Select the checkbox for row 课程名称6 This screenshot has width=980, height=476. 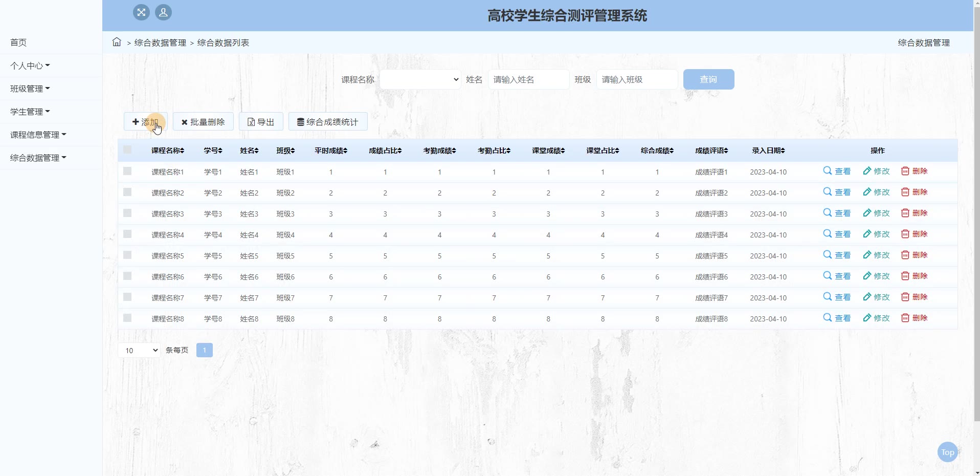click(127, 276)
